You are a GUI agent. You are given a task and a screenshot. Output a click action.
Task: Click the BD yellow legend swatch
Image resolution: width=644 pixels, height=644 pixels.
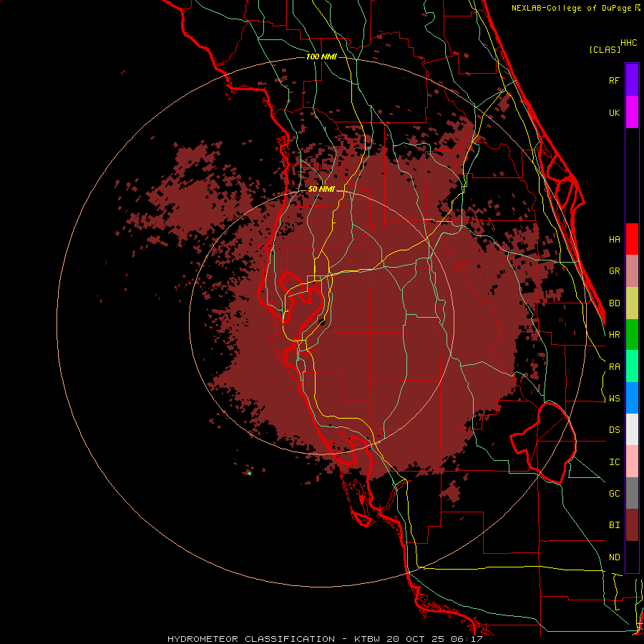(632, 303)
